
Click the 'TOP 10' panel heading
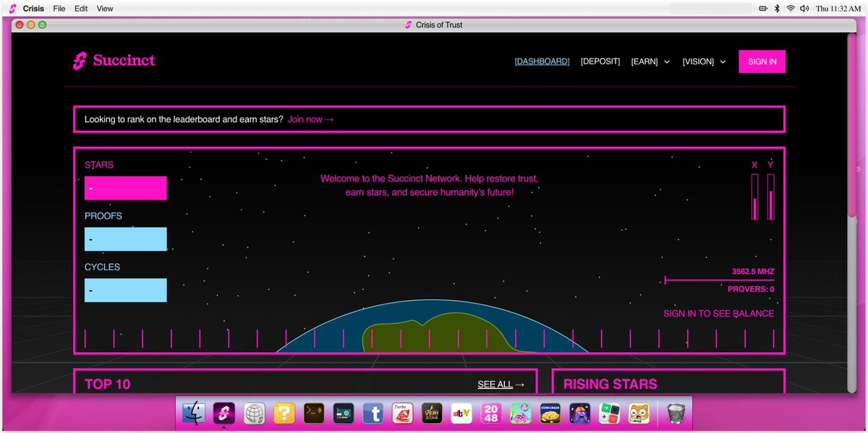click(x=108, y=385)
